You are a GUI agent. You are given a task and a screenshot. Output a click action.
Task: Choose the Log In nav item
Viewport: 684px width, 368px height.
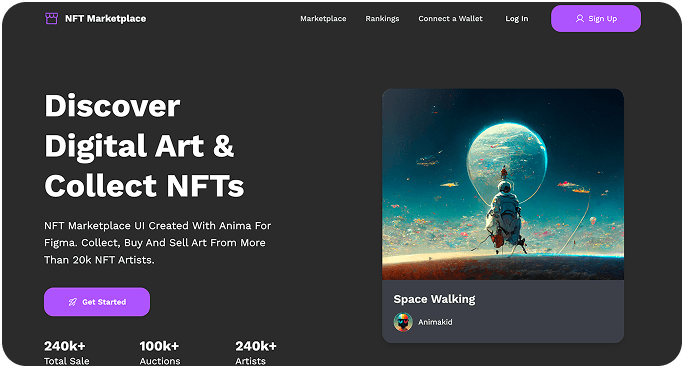tap(516, 19)
